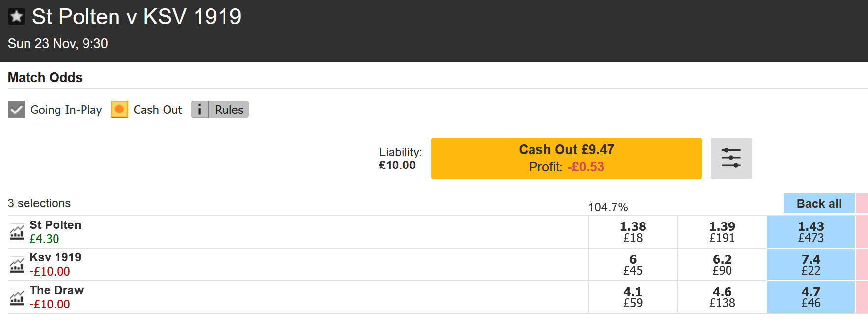Open the Rules link
The width and height of the screenshot is (868, 335).
tap(229, 110)
